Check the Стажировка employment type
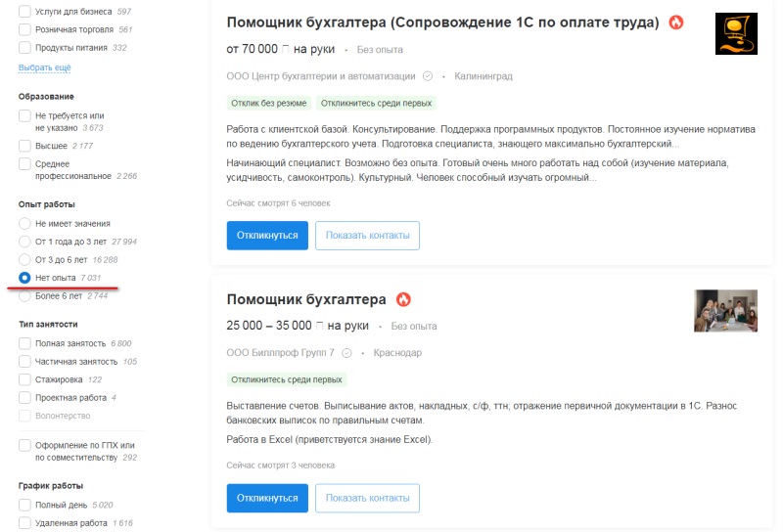 24,379
